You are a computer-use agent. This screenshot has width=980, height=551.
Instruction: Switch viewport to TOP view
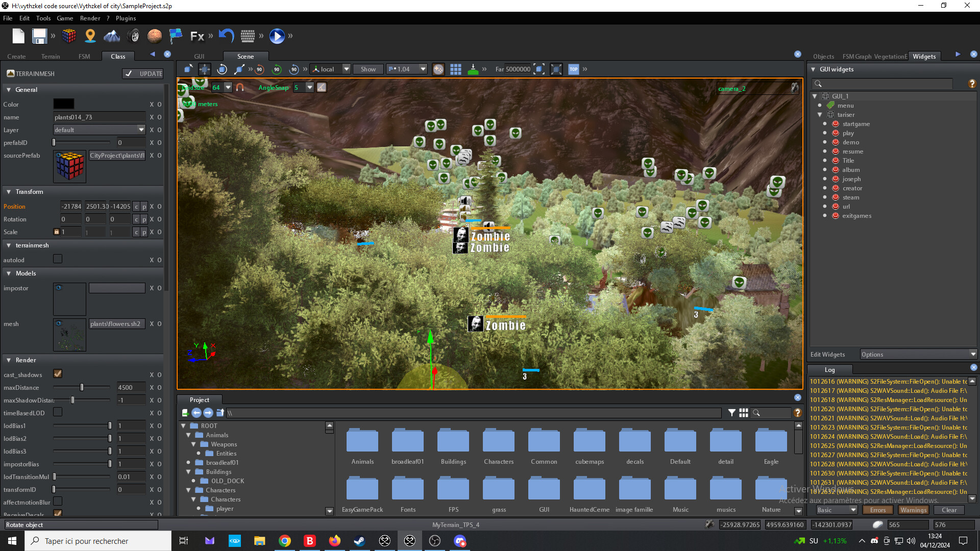pyautogui.click(x=574, y=69)
